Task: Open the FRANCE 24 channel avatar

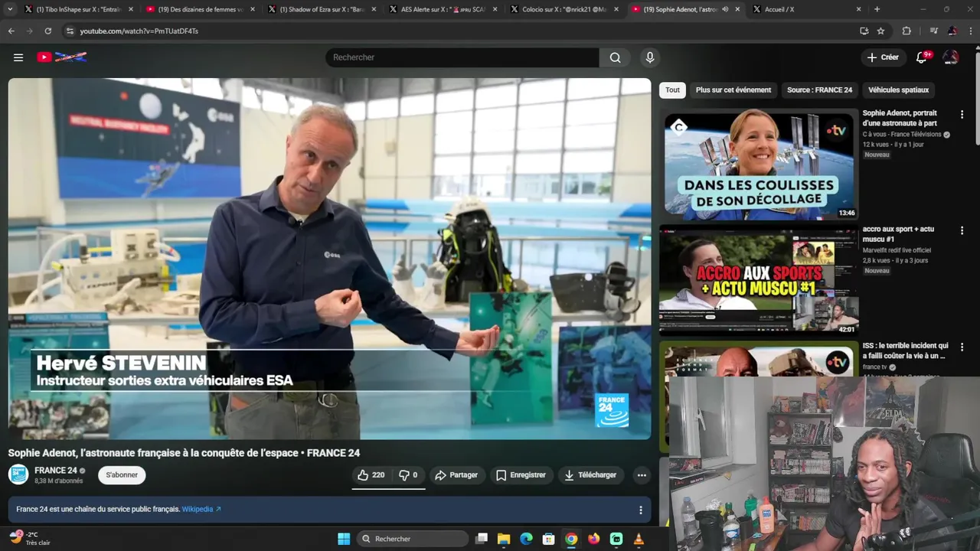Action: (18, 474)
